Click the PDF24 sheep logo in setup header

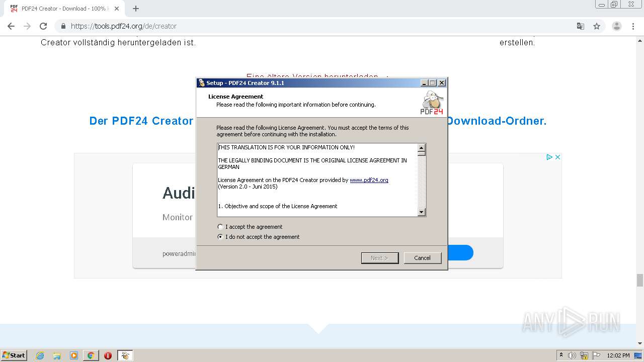coord(432,103)
